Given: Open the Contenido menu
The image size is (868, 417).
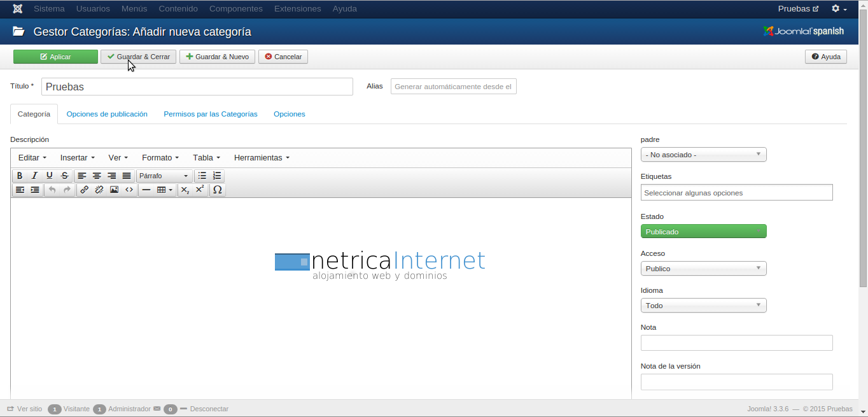Looking at the screenshot, I should 178,9.
